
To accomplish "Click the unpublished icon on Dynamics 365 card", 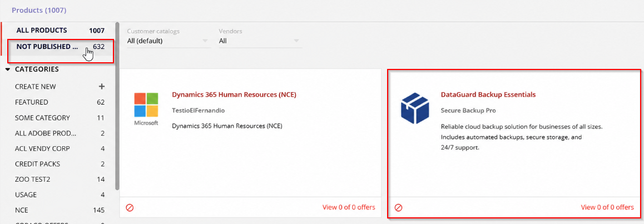I will pyautogui.click(x=130, y=207).
